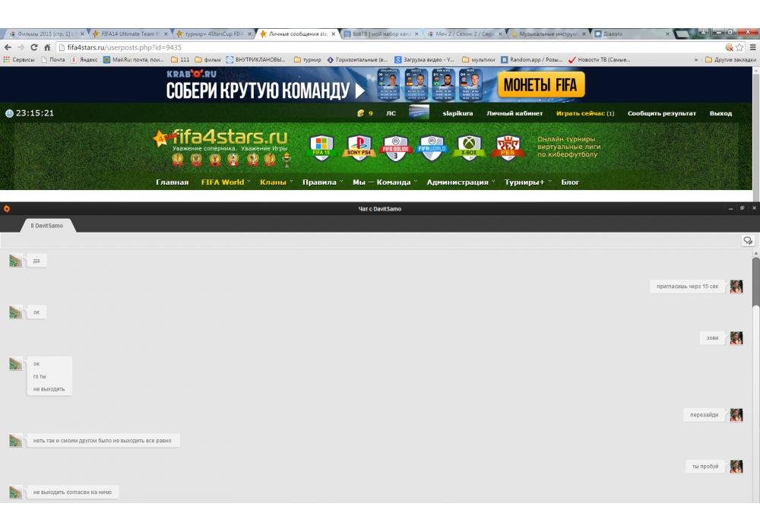Viewport: 760px width, 532px height.
Task: Click the fifa4stars.ru site logo
Action: click(221, 141)
